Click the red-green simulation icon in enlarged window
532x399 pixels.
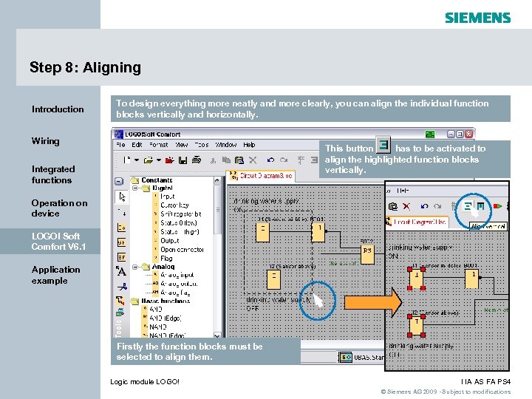point(497,206)
